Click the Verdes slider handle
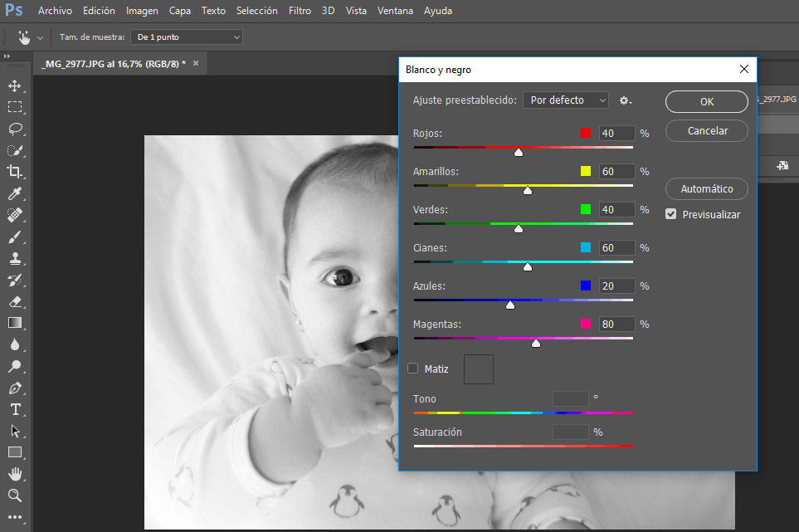 tap(519, 229)
